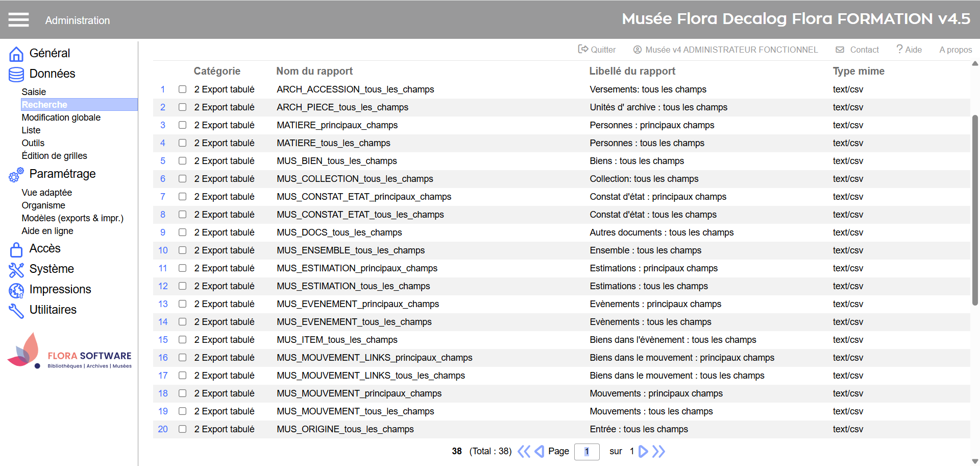Click the Utilitaires wrench icon

[16, 311]
